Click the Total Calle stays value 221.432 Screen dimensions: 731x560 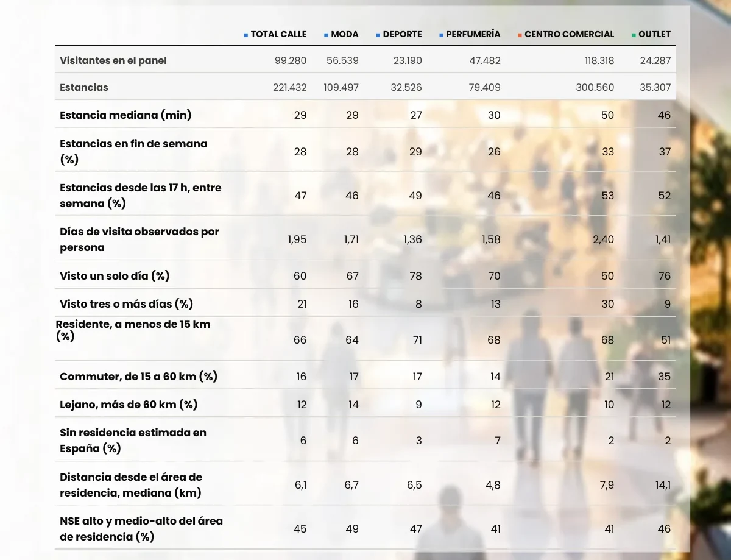290,87
